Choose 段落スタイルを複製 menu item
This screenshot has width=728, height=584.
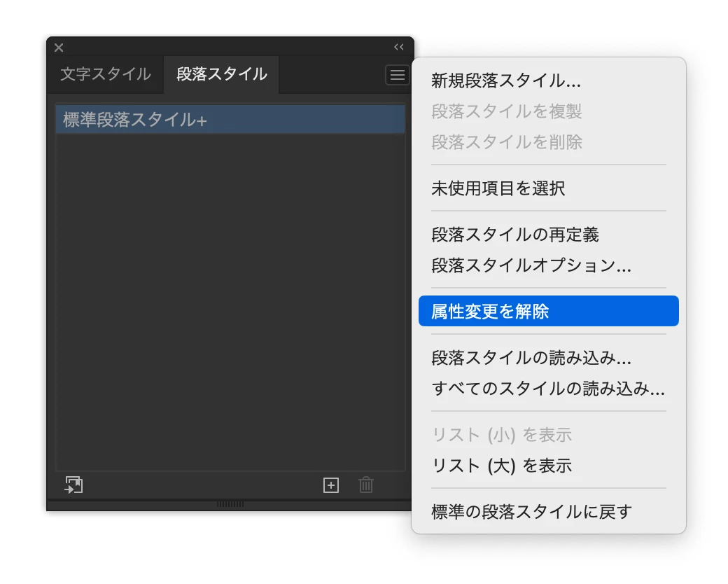point(548,111)
